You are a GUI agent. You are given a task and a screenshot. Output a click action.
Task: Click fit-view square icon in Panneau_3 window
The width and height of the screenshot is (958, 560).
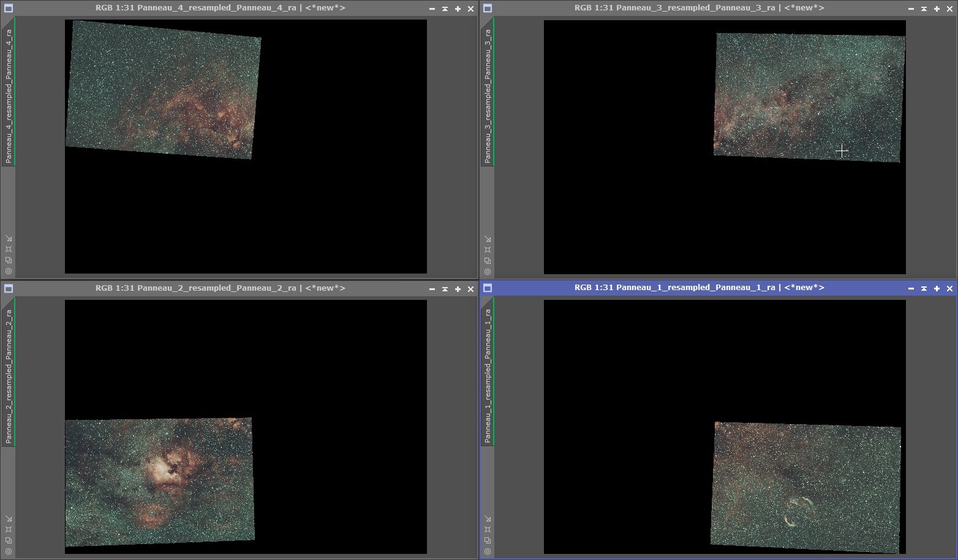coord(488,249)
